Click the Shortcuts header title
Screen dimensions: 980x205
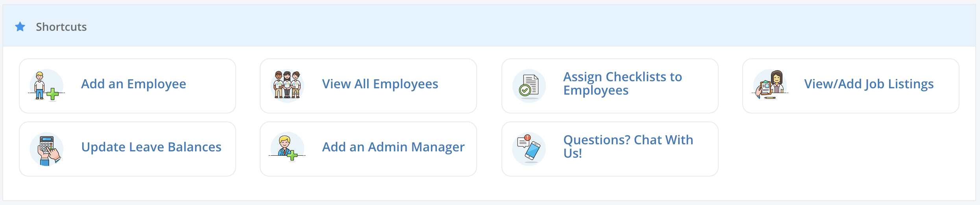(61, 27)
